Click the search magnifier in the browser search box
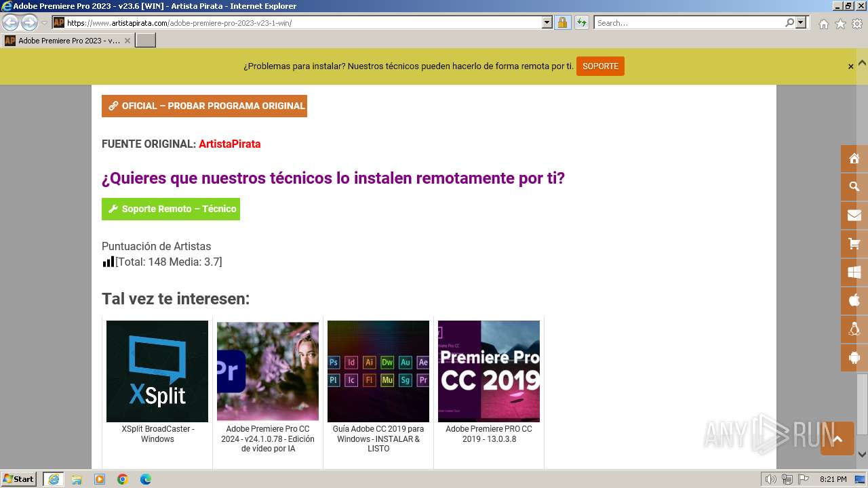868x488 pixels. tap(789, 22)
